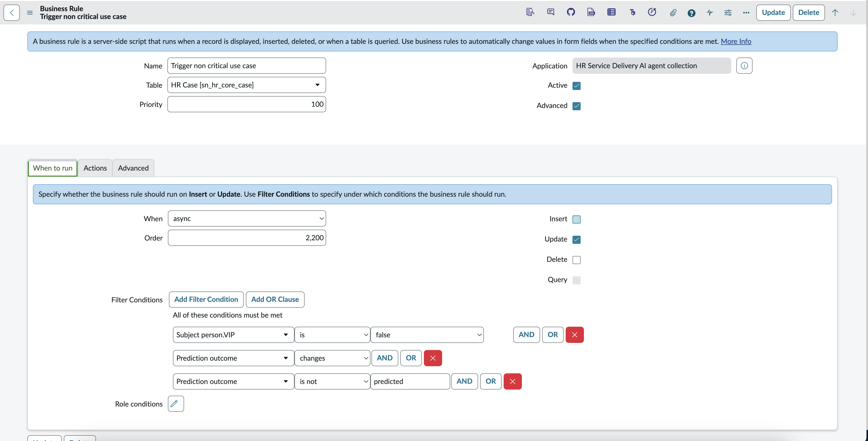Switch to the Actions tab
Viewport: 868px width, 441px height.
[95, 168]
